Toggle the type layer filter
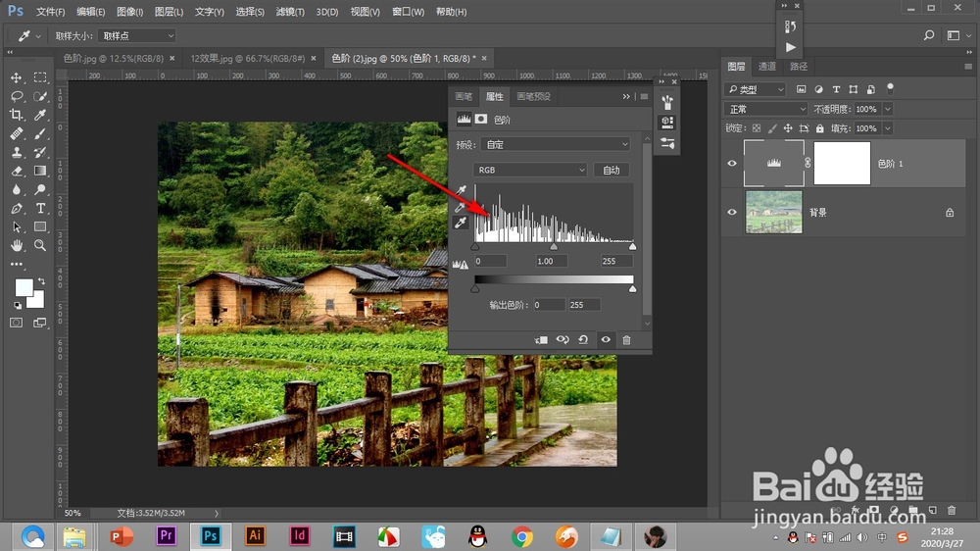 [836, 89]
